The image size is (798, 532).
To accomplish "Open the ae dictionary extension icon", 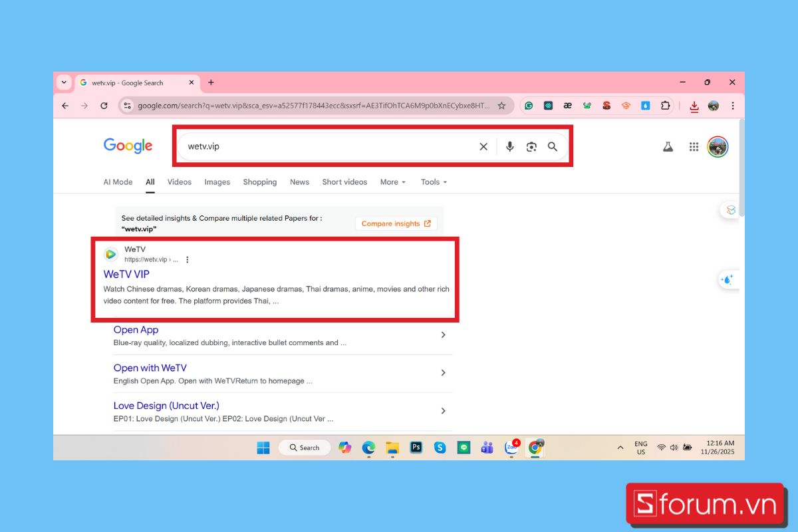I will (567, 106).
